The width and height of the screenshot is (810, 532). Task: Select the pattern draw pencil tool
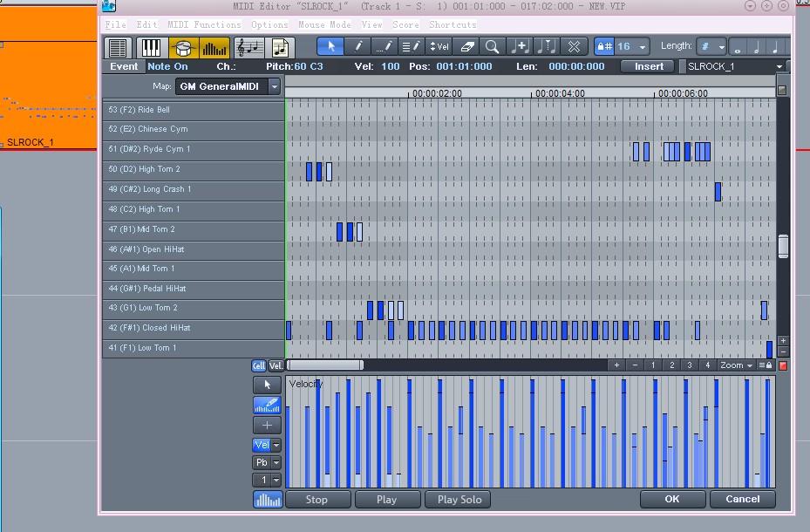pyautogui.click(x=412, y=46)
